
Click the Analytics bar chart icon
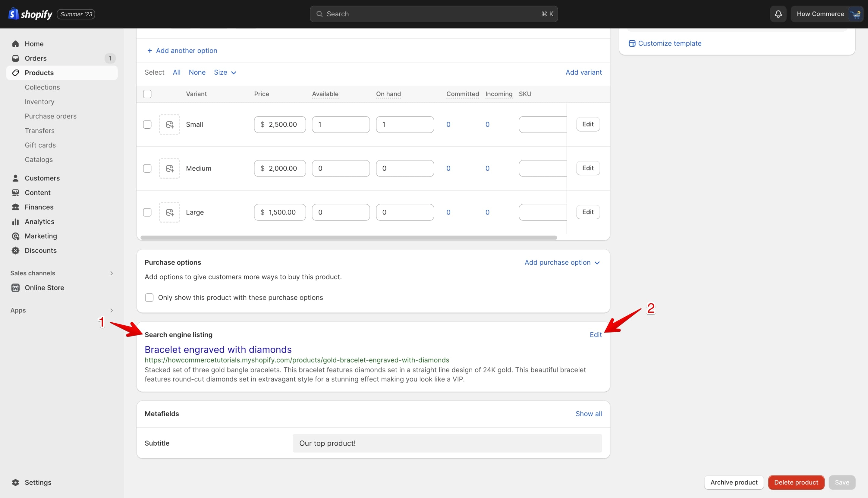[15, 222]
